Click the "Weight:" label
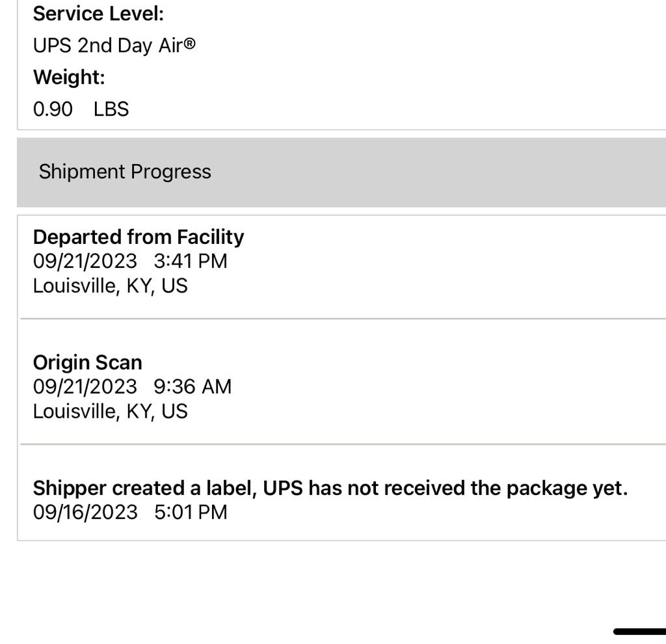The height and width of the screenshot is (644, 666). [x=69, y=77]
